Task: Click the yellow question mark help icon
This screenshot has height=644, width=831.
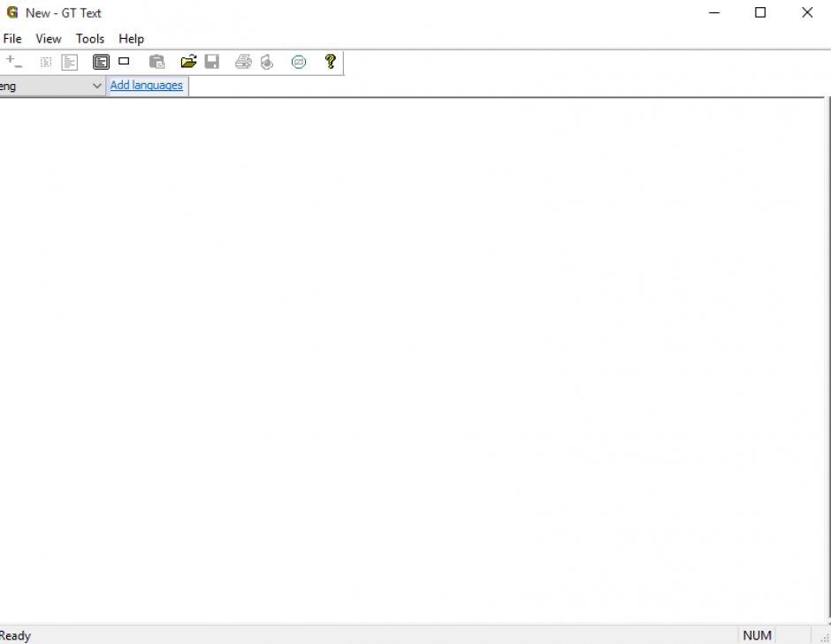Action: [331, 62]
